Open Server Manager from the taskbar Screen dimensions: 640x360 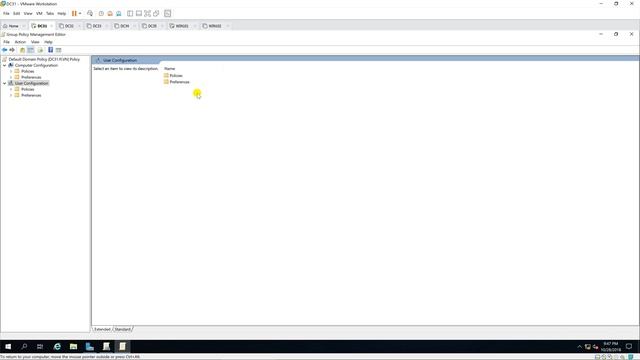(x=90, y=347)
